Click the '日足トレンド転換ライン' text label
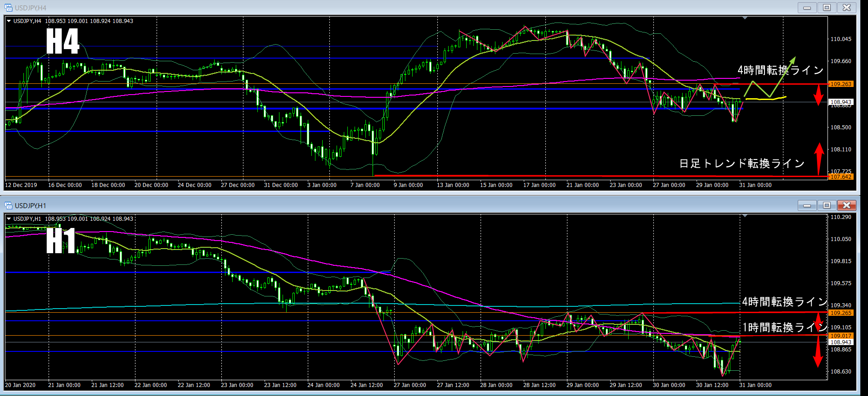The width and height of the screenshot is (868, 396). [x=742, y=164]
